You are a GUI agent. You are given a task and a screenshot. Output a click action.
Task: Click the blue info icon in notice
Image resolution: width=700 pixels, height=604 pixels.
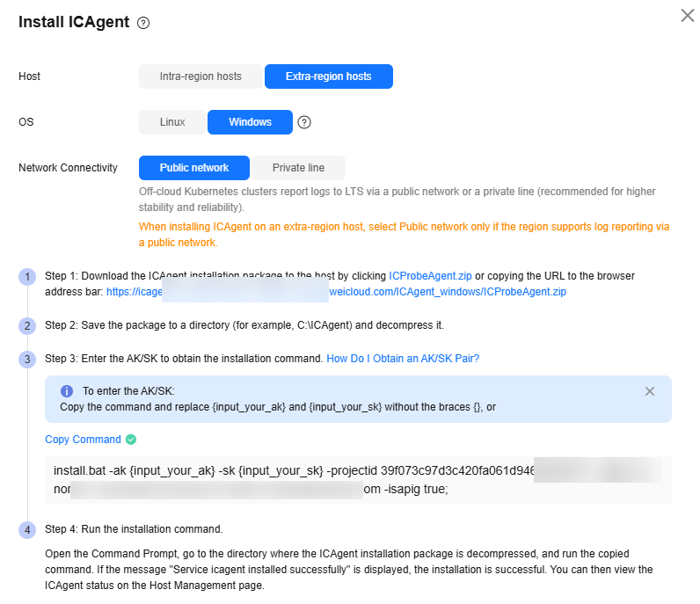pyautogui.click(x=67, y=391)
